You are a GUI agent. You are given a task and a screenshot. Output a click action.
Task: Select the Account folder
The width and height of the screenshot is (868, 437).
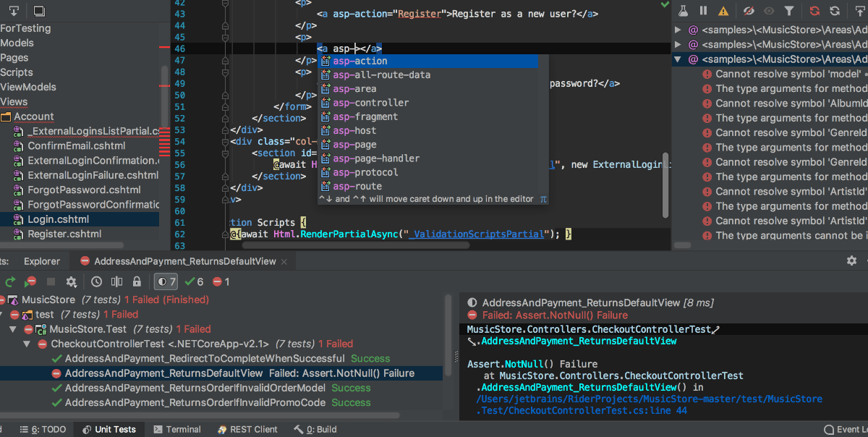33,116
